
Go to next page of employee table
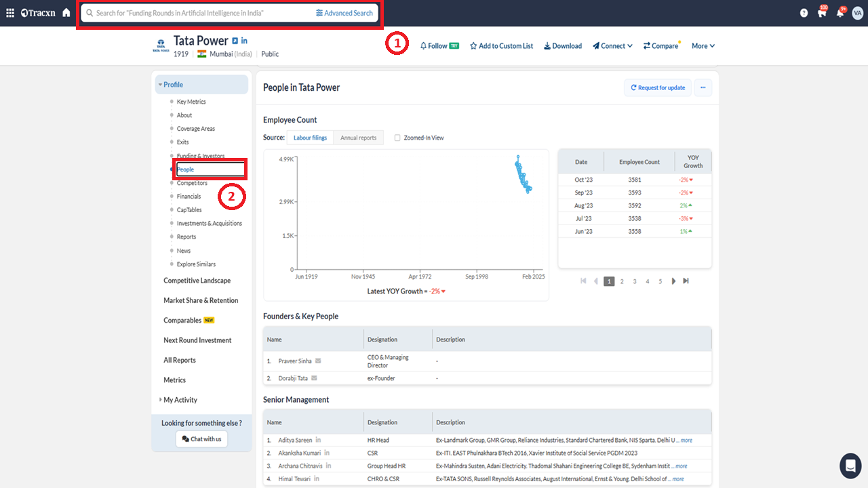click(x=673, y=281)
